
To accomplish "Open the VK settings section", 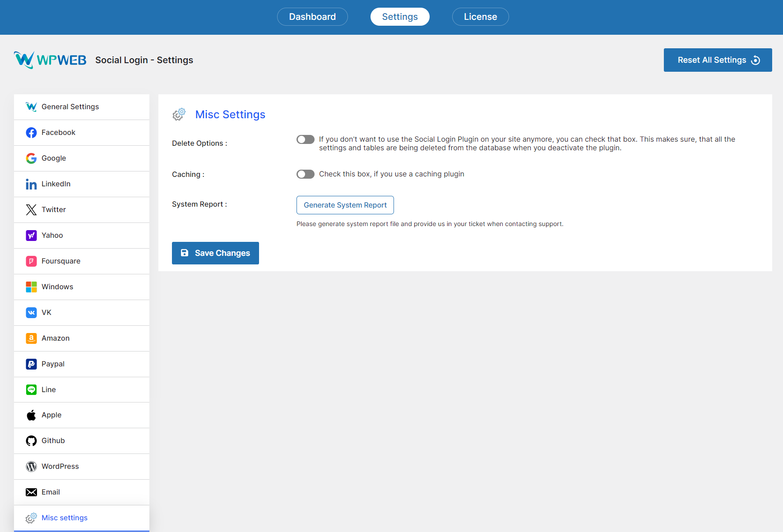I will pos(82,313).
